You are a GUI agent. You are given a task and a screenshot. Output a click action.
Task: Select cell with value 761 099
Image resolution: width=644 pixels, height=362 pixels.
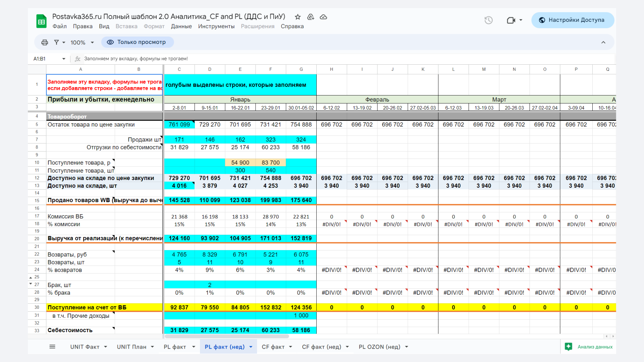coord(179,125)
